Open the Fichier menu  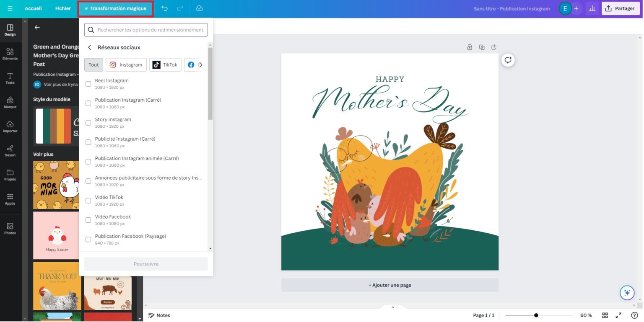pyautogui.click(x=63, y=8)
